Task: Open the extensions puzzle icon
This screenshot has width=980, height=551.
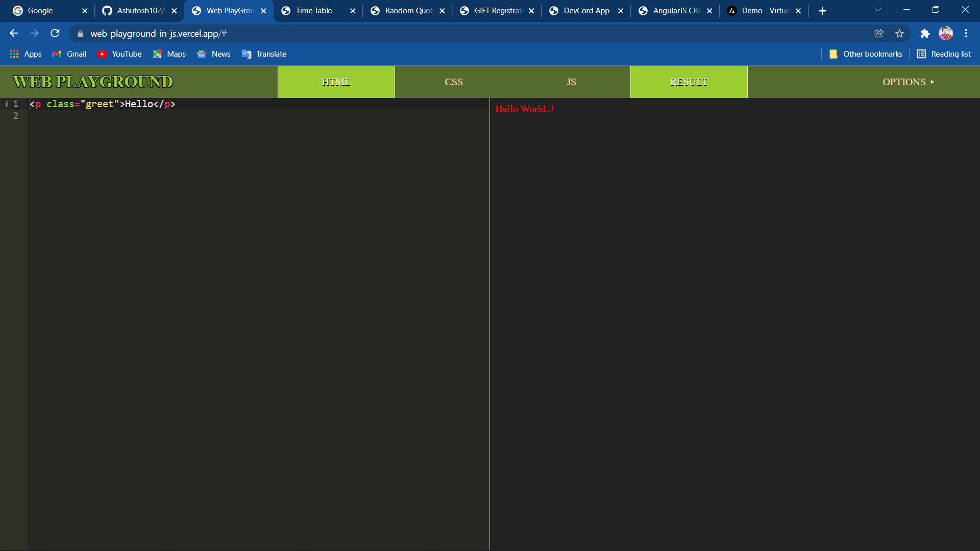Action: pos(925,33)
